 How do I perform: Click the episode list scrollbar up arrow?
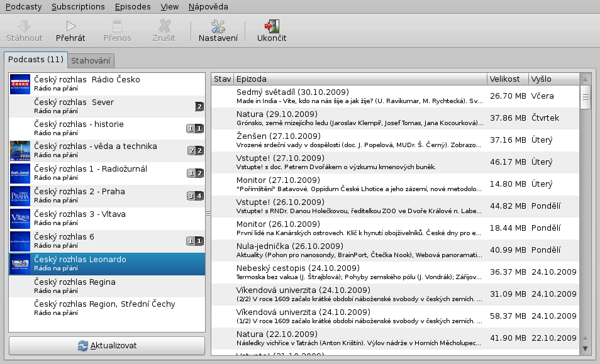[x=585, y=80]
